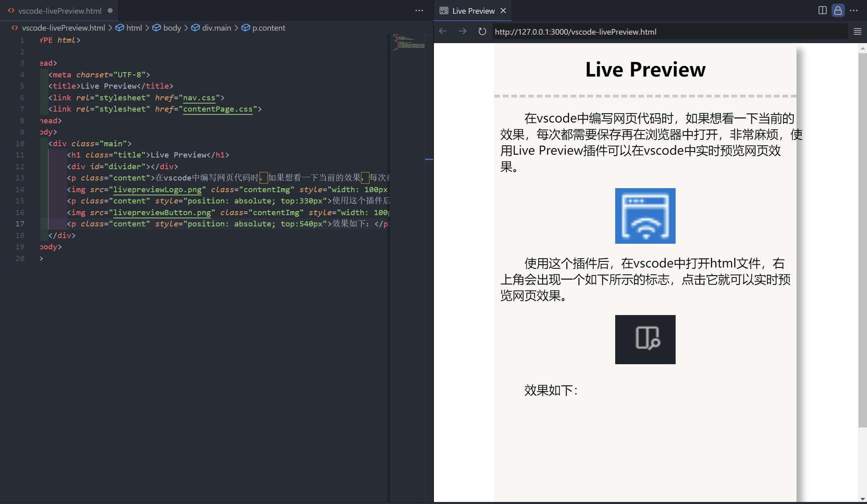Go forward in Live Preview browser

click(x=463, y=31)
